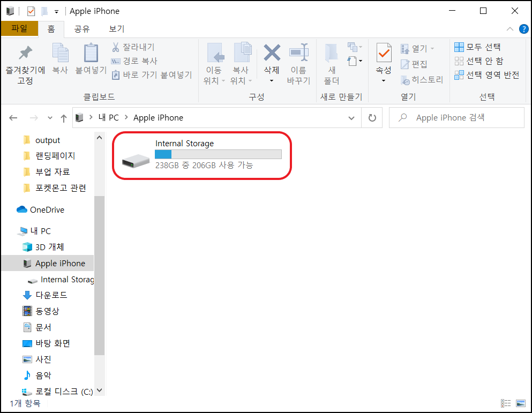Screen dimensions: 532x413
Task: Open recent locations dropdown chevron
Action: (50, 118)
